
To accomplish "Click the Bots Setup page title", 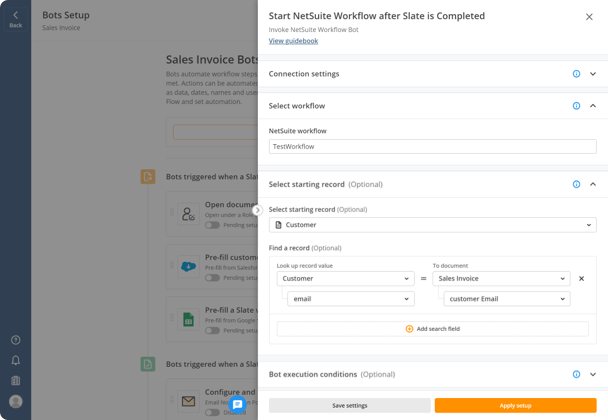I will pos(66,15).
